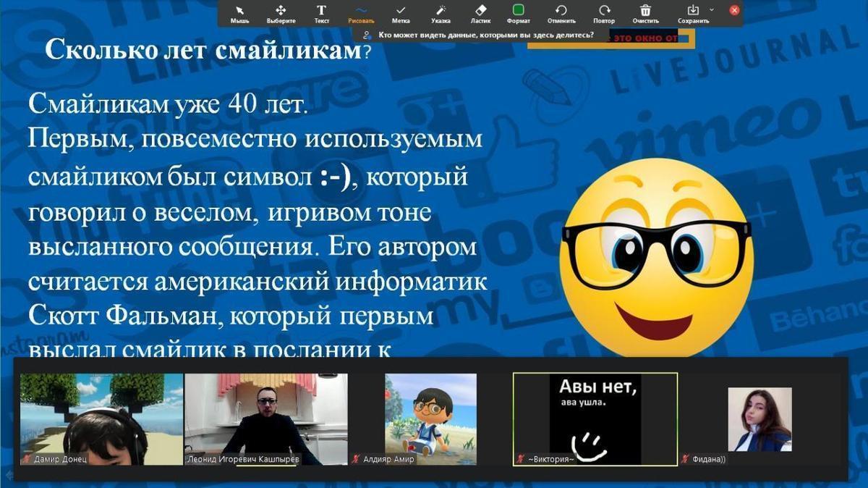
Task: Select the Мышь (mouse) pointer tool
Action: click(239, 13)
